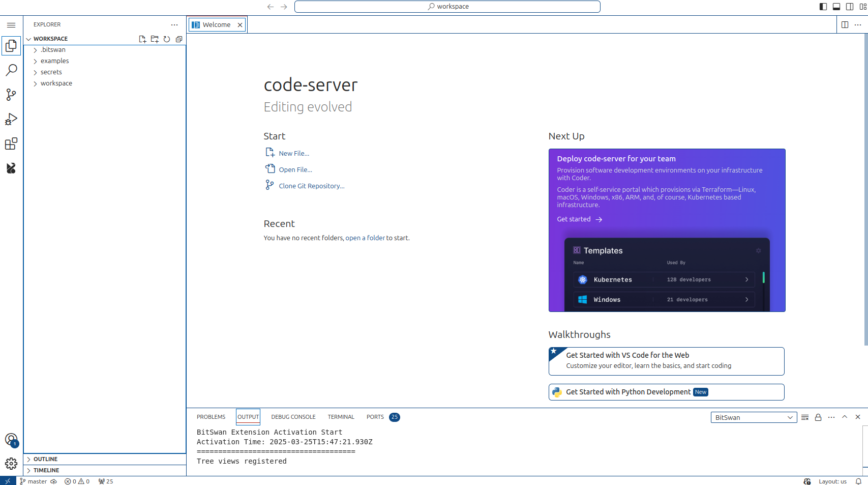Create a new folder in workspace
The width and height of the screenshot is (868, 485).
coord(155,39)
